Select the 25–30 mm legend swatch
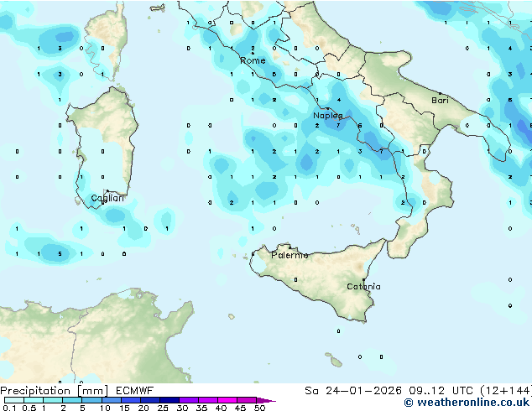The image size is (532, 411). click(x=170, y=400)
